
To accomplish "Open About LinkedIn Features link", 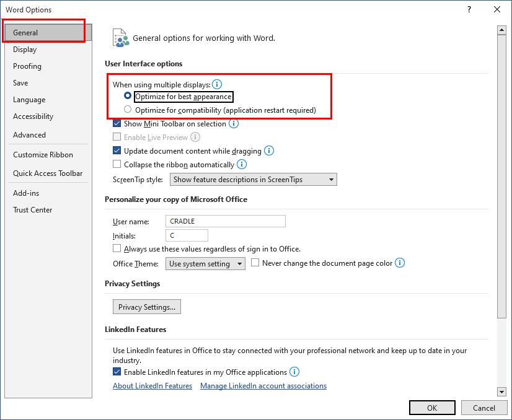I will (x=152, y=386).
